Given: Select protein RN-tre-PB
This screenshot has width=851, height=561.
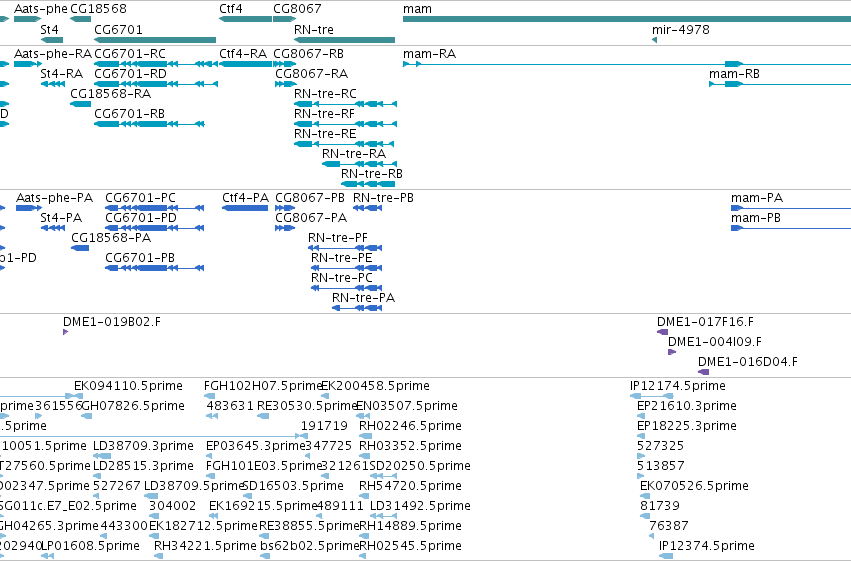Looking at the screenshot, I should 367,208.
